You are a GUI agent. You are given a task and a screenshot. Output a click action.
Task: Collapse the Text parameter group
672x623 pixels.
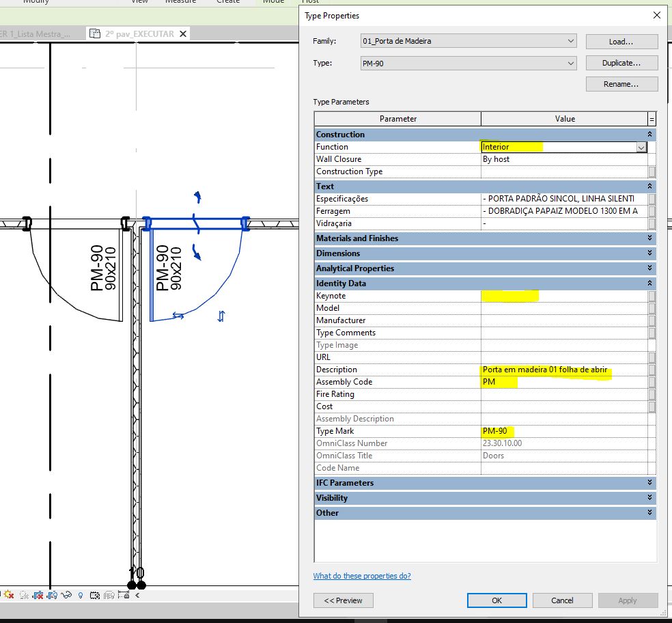tap(649, 186)
